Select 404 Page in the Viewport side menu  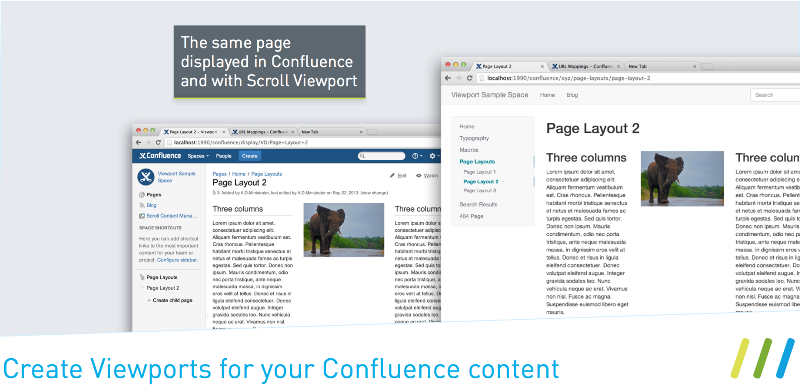[471, 216]
